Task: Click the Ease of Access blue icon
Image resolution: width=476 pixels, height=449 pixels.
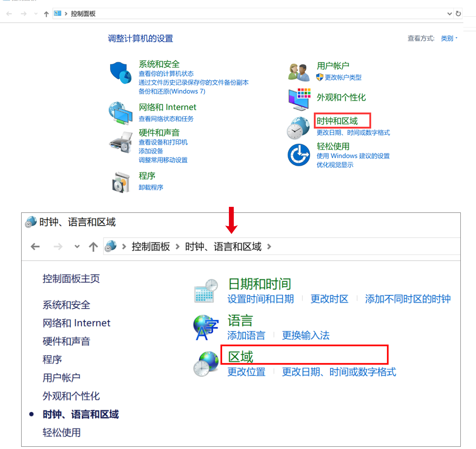Action: point(299,155)
